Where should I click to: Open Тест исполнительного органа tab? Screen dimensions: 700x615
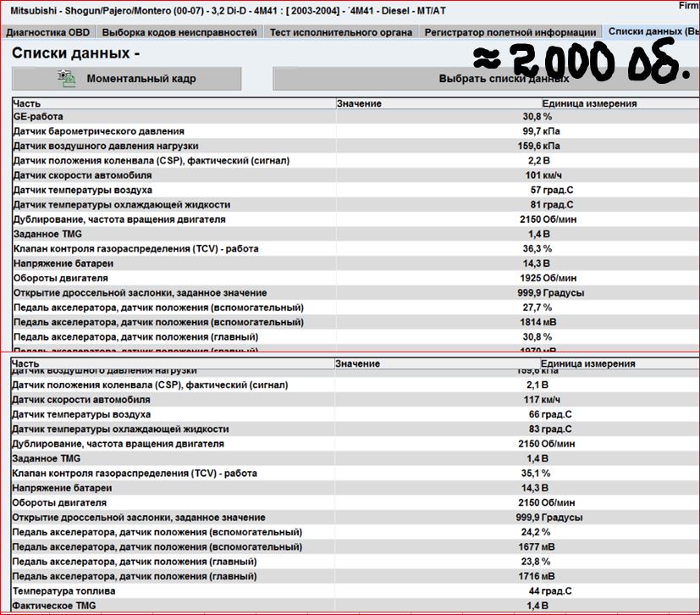[341, 32]
